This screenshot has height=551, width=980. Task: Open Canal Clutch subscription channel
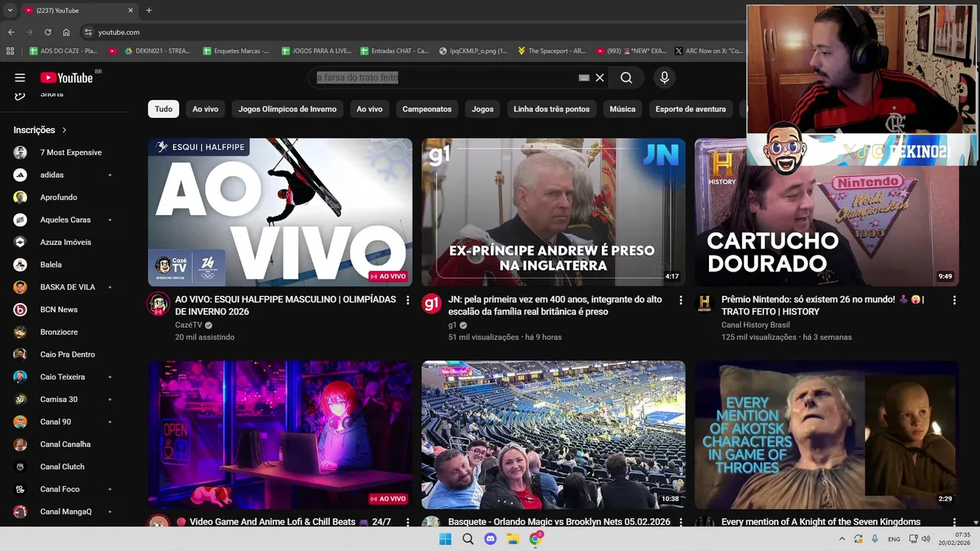point(64,467)
